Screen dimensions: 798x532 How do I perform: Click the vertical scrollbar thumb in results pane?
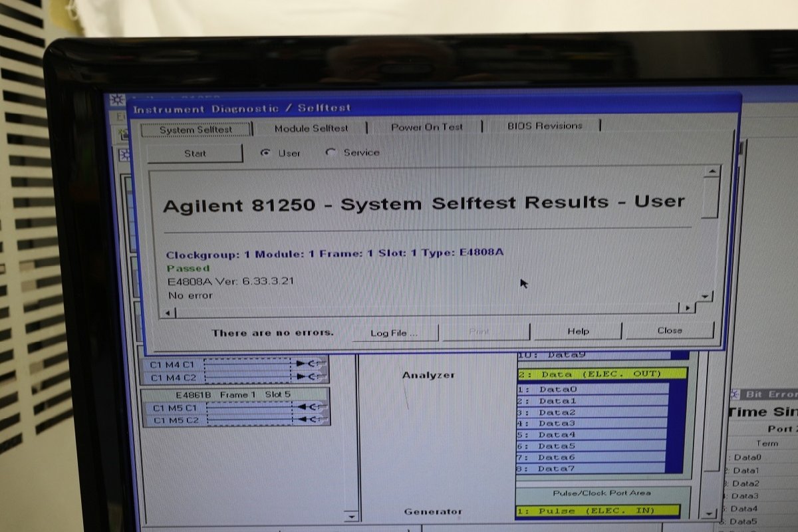pos(711,198)
